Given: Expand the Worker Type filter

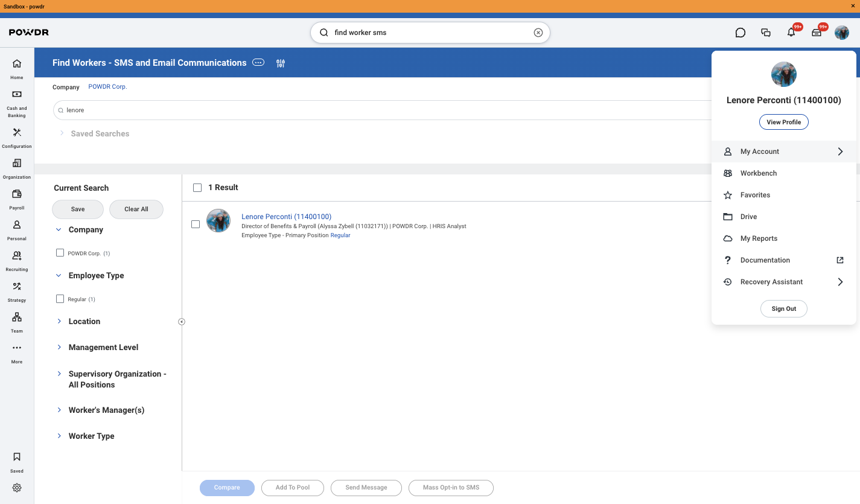Looking at the screenshot, I should tap(59, 436).
